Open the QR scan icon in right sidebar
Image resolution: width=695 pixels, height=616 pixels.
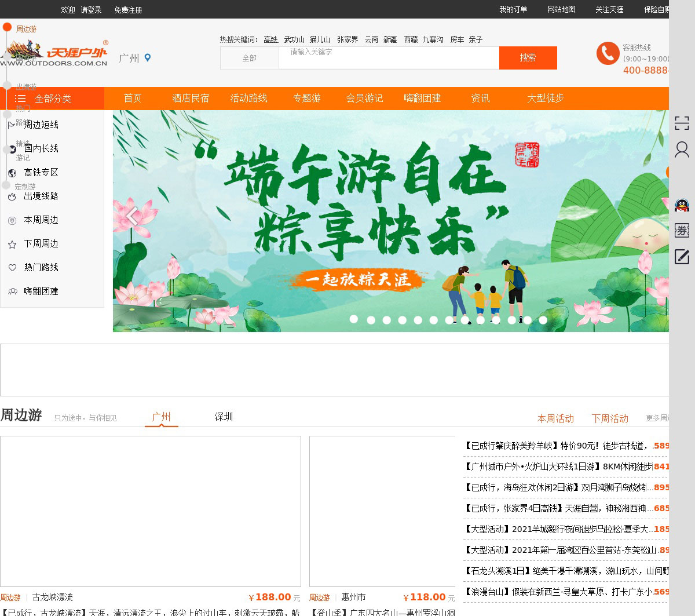tap(682, 123)
